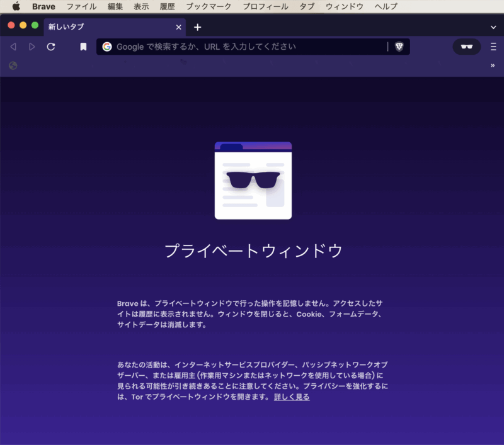Viewport: 504px width, 445px height.
Task: Click the Google search engine icon
Action: 107,47
